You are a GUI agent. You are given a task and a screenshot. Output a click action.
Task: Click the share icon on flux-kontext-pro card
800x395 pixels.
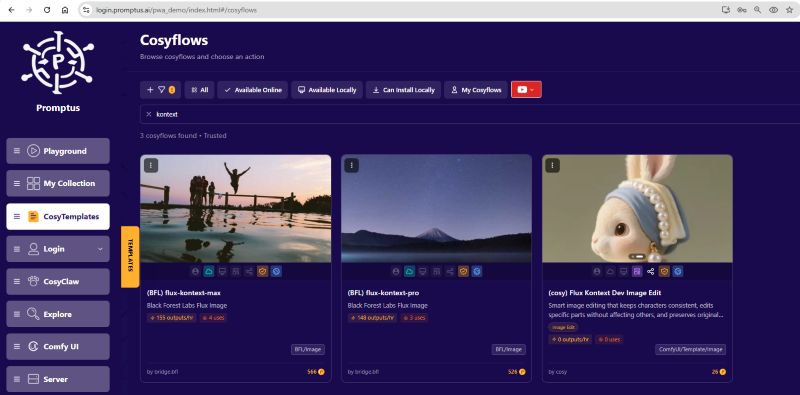tap(450, 271)
